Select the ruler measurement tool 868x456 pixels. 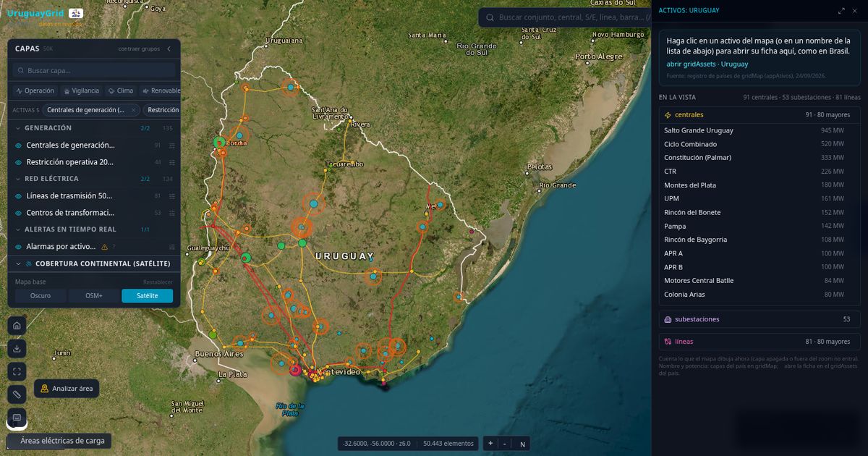coord(17,394)
